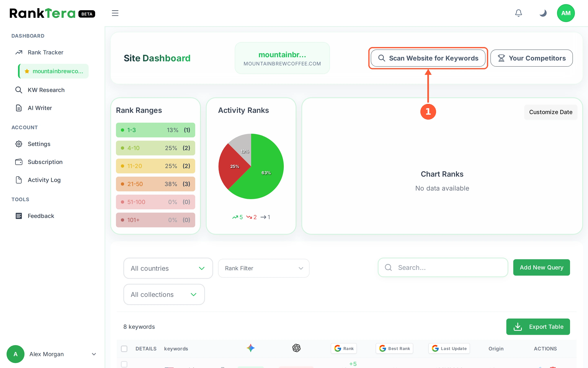
Task: Click the green 63% pie slice
Action: point(266,173)
